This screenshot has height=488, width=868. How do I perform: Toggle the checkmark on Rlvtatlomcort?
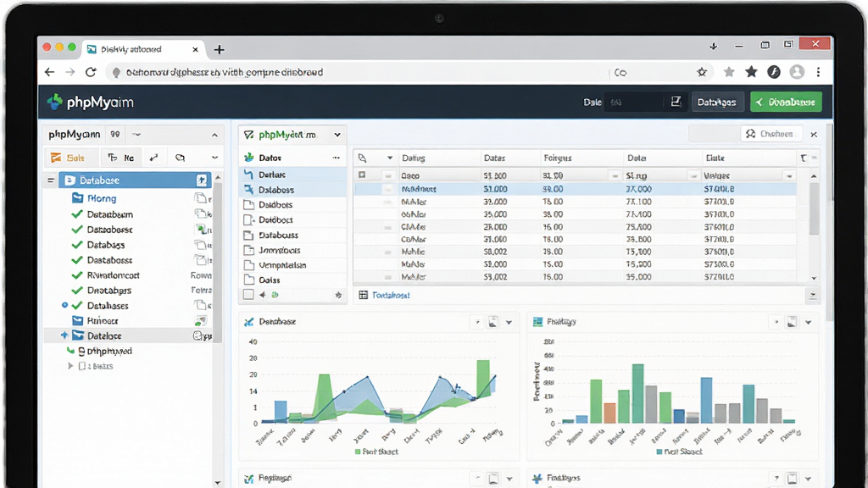click(x=77, y=275)
